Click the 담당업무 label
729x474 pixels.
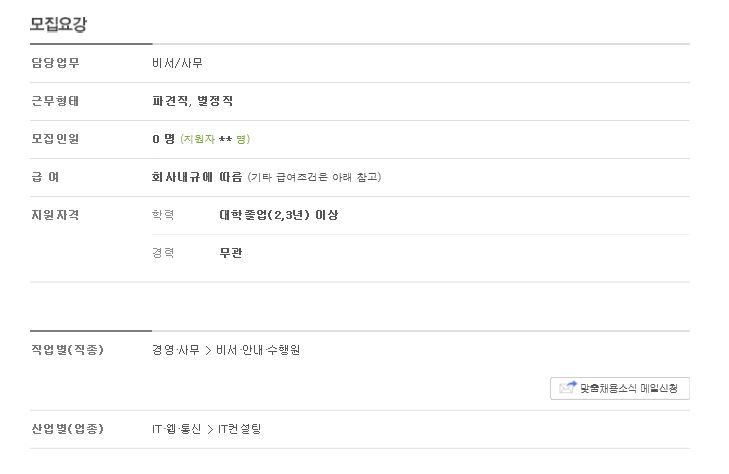[x=55, y=63]
